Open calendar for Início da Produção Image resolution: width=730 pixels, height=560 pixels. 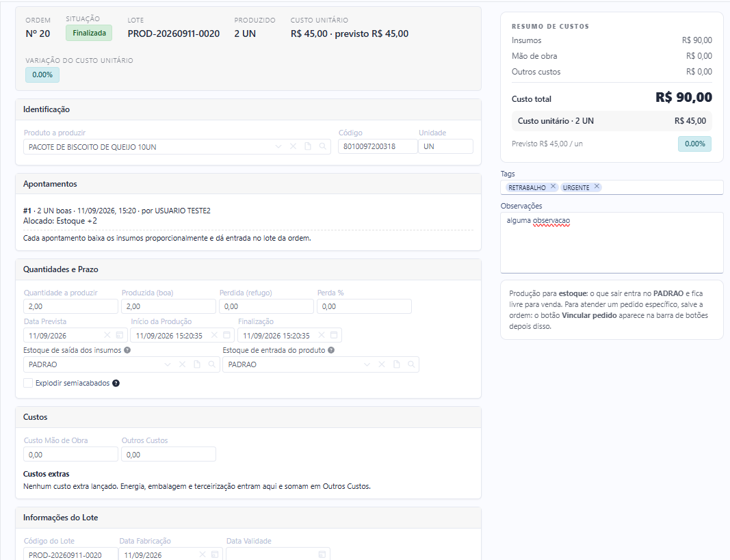(226, 335)
